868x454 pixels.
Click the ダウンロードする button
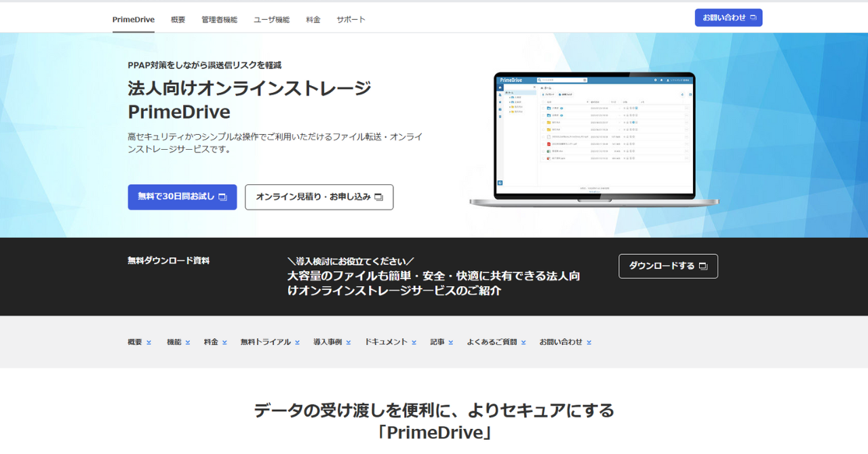[x=668, y=266]
